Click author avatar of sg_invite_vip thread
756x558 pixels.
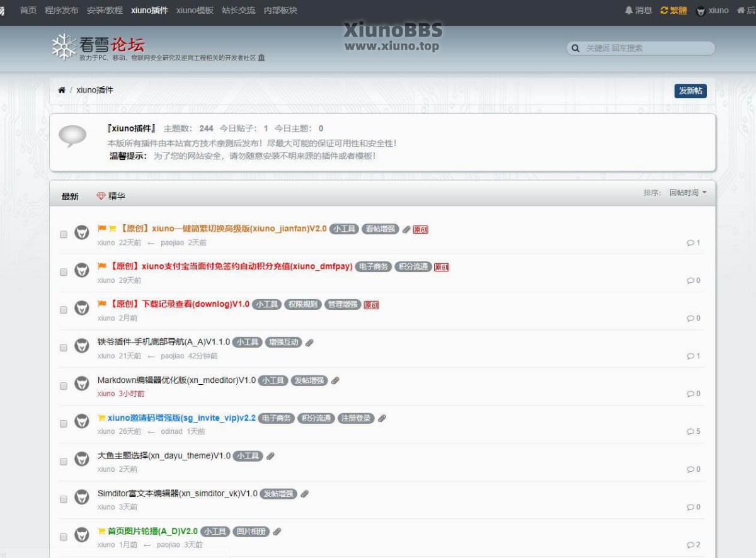point(82,422)
